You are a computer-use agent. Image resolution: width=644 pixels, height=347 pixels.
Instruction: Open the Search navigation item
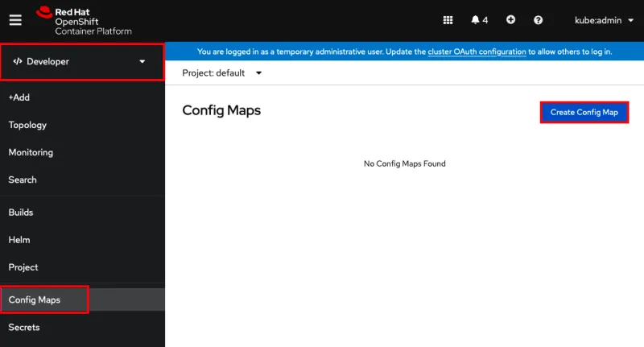pyautogui.click(x=23, y=180)
